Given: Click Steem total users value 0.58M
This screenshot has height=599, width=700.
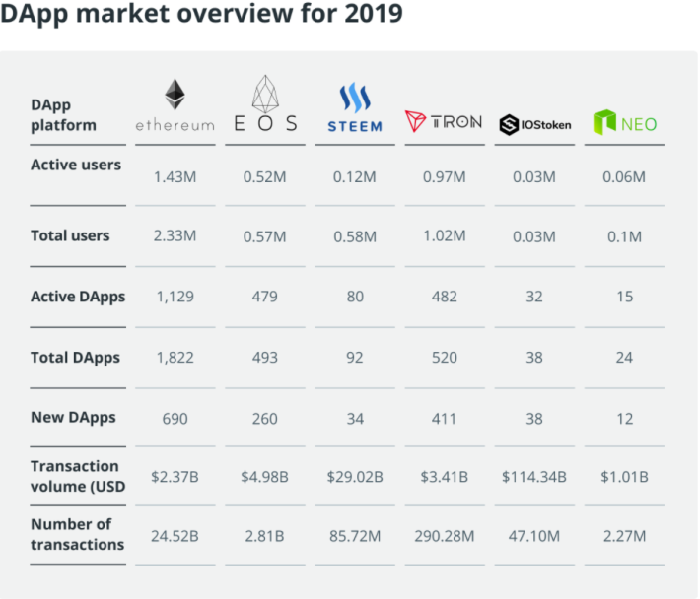Looking at the screenshot, I should [x=355, y=236].
